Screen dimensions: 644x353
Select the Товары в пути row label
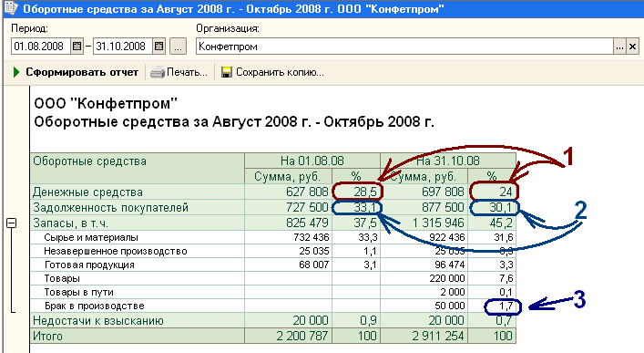click(78, 292)
